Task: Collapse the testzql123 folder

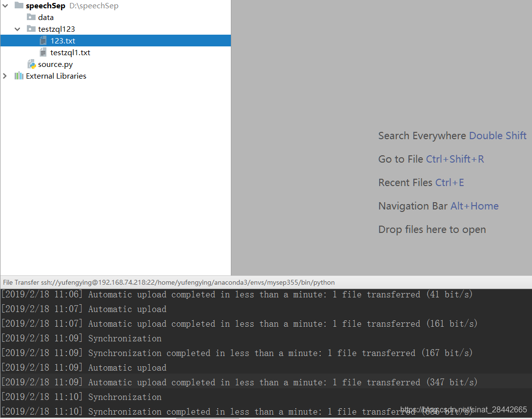Action: coord(17,29)
